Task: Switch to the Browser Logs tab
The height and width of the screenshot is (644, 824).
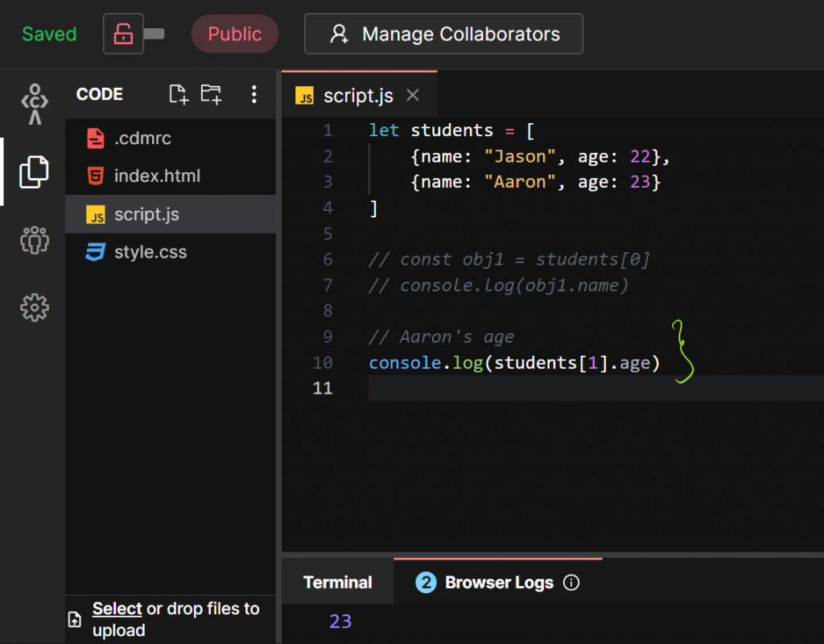Action: [499, 583]
